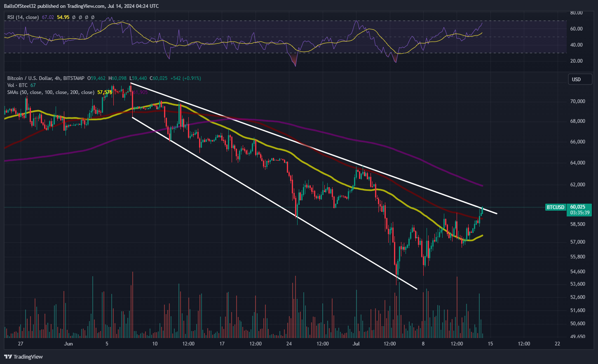This screenshot has height=364, width=598.
Task: Select the BTCUSD symbol label on the price axis
Action: tap(556, 207)
